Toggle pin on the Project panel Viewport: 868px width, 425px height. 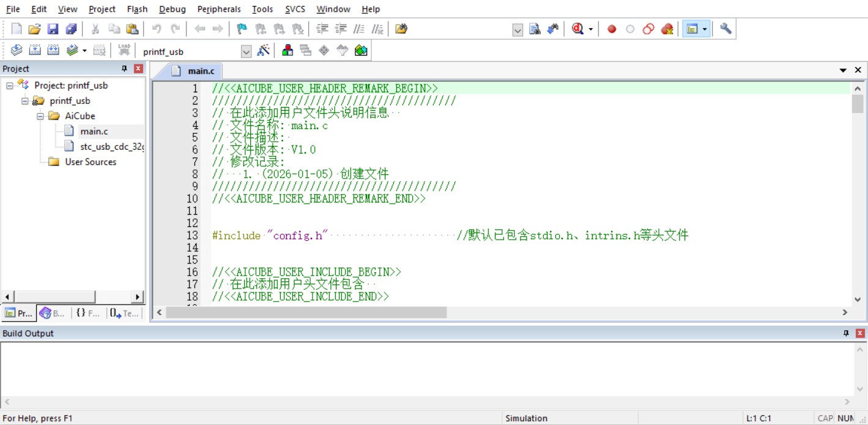pyautogui.click(x=125, y=68)
